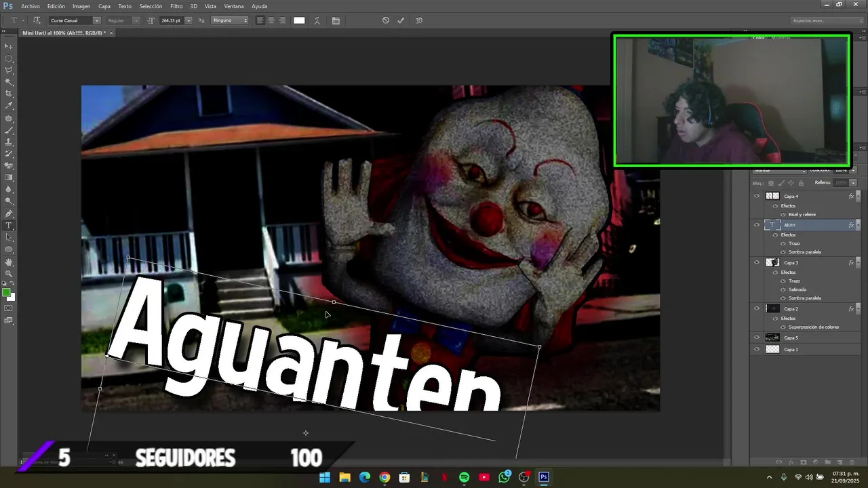Collapse effects on Capa 4 layer

pos(858,196)
